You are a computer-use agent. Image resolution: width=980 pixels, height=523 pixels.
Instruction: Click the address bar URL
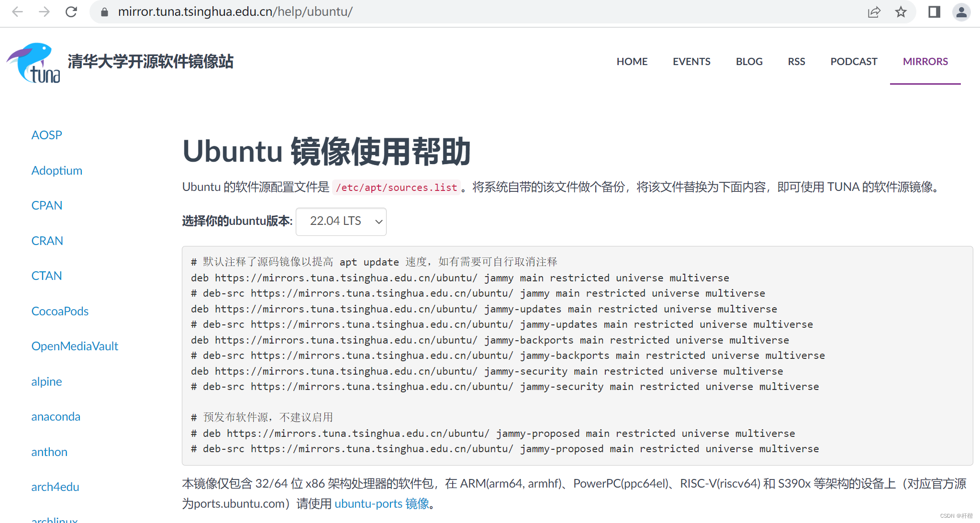(235, 12)
